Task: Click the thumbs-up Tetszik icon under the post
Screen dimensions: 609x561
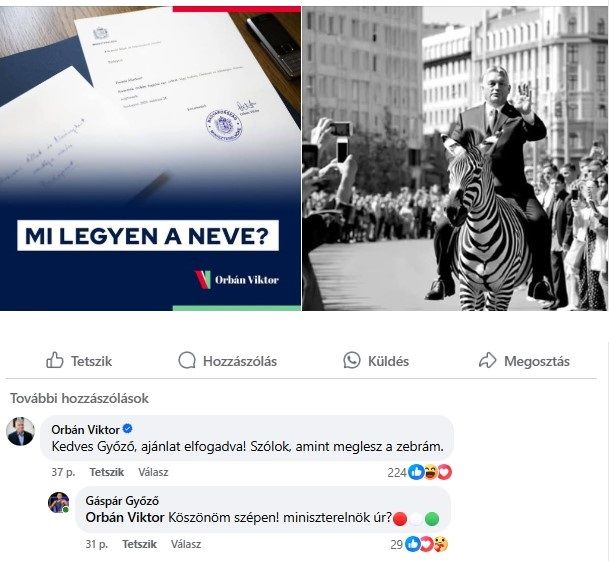Action: point(54,361)
